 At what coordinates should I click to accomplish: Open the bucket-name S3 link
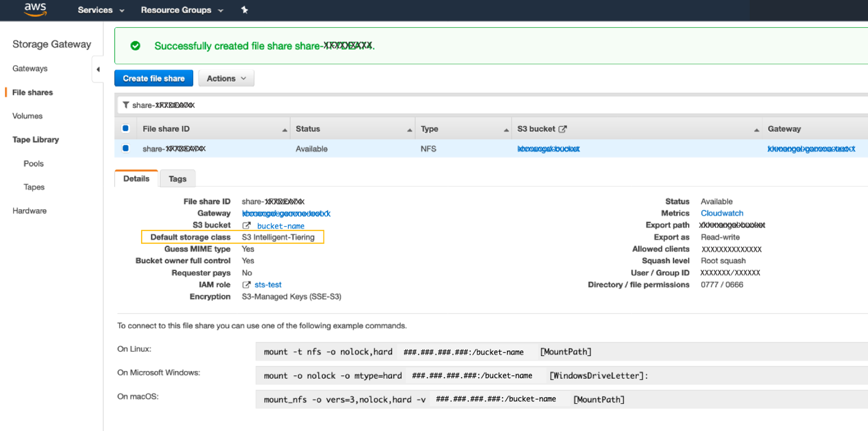[280, 225]
